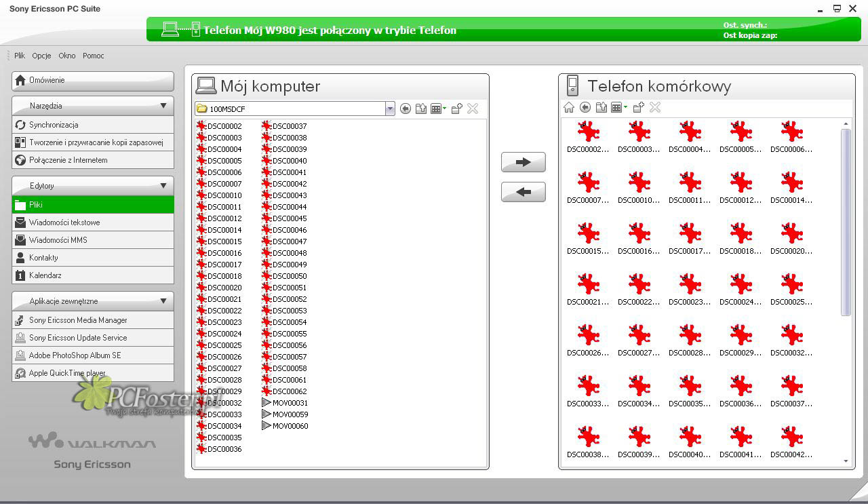The height and width of the screenshot is (504, 868).
Task: Click delete X icon in Telefon komórkowy toolbar
Action: [655, 107]
